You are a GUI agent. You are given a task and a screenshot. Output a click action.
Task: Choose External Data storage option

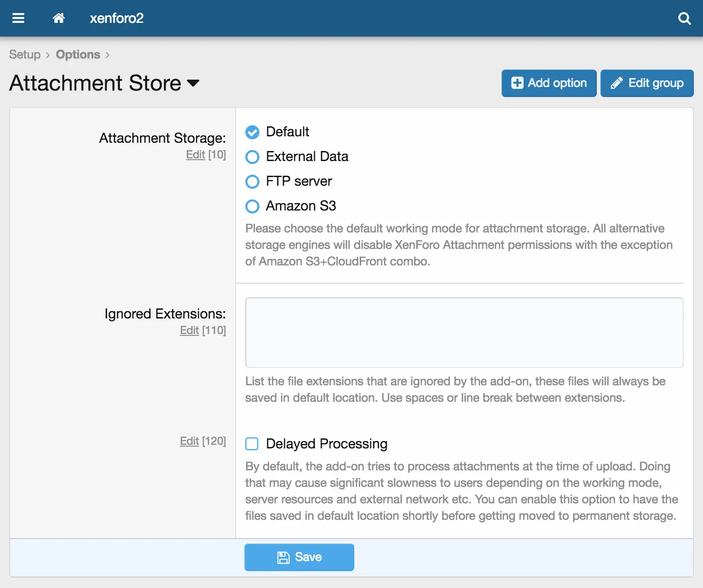[252, 157]
